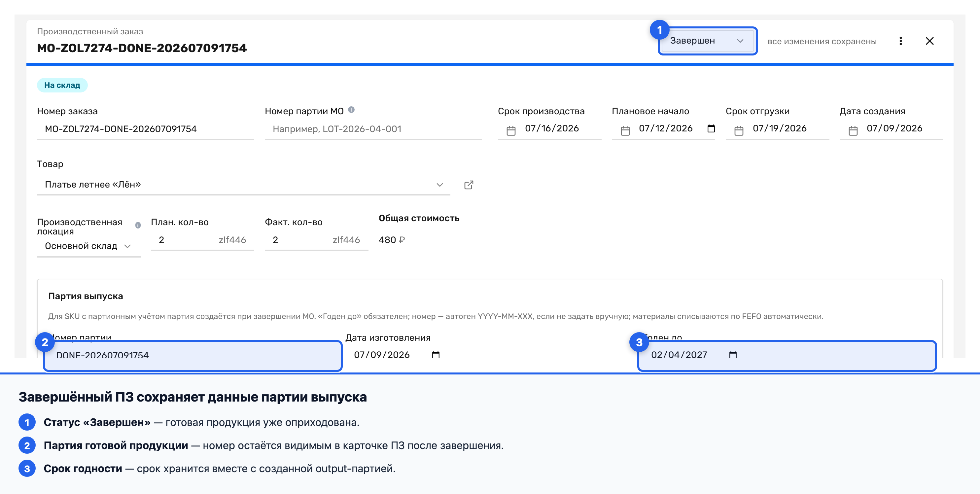Screen dimensions: 980x494
Task: Show info tooltip for Номер партии МО
Action: click(351, 110)
